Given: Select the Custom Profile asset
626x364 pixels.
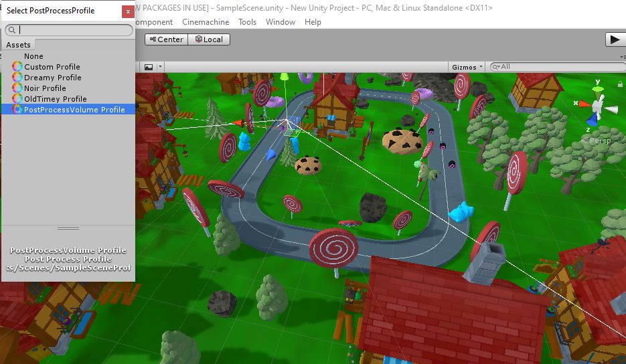Looking at the screenshot, I should (52, 67).
